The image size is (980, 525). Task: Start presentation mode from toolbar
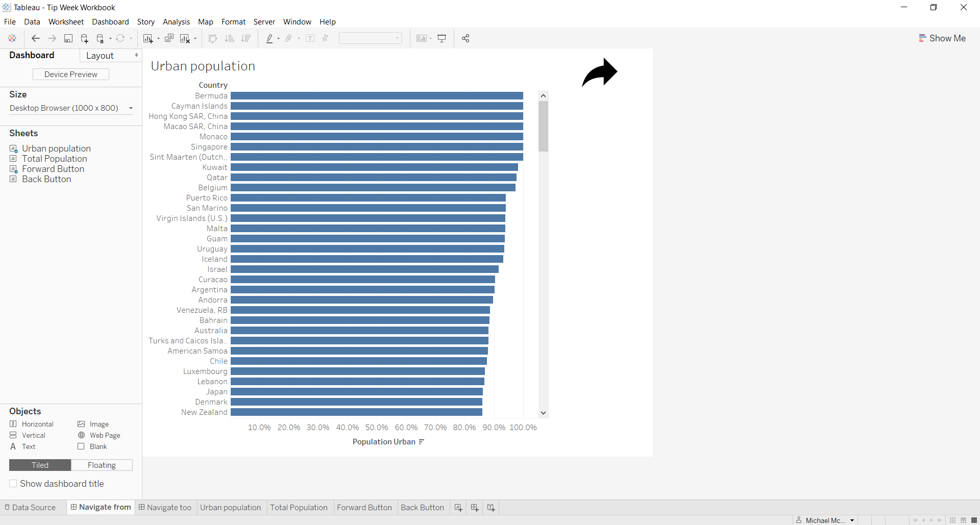[442, 38]
